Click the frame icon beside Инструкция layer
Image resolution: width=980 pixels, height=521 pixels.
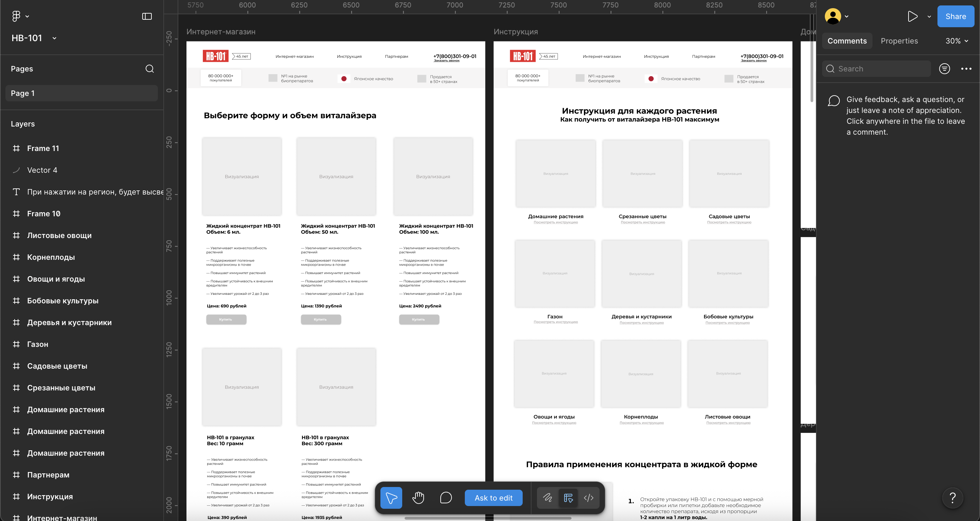16,496
